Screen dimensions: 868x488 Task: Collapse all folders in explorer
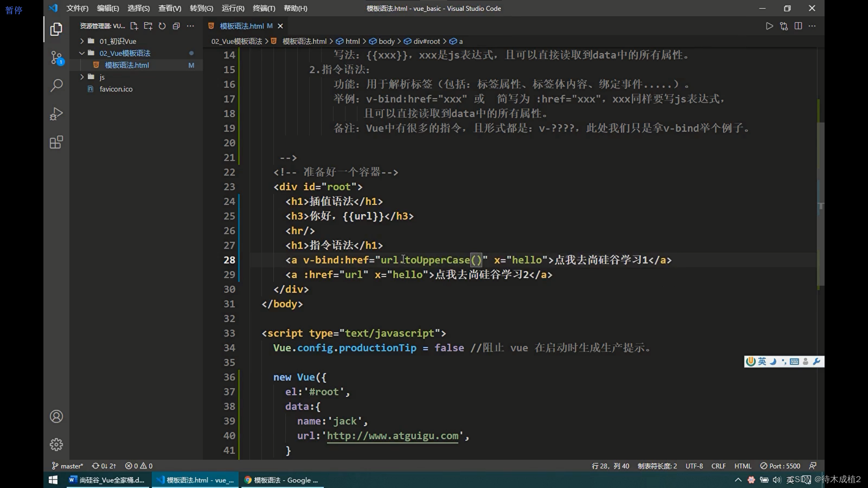176,26
